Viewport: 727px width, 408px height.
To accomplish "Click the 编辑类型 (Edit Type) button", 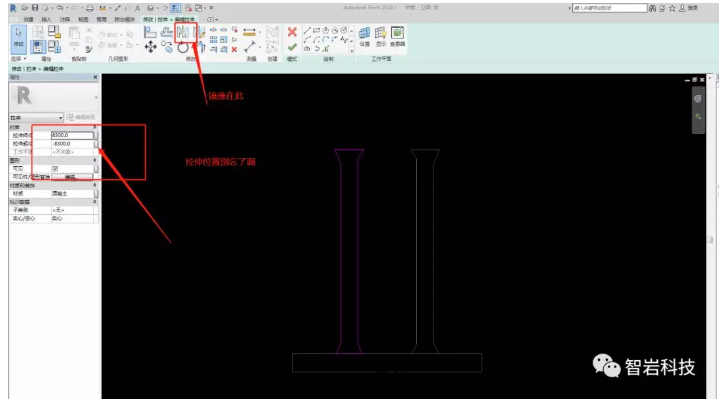I will coord(81,117).
